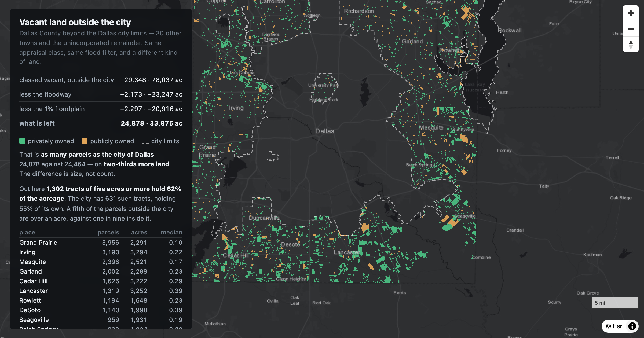644x338 pixels.
Task: Click the Forney label on the map
Action: pos(504,150)
